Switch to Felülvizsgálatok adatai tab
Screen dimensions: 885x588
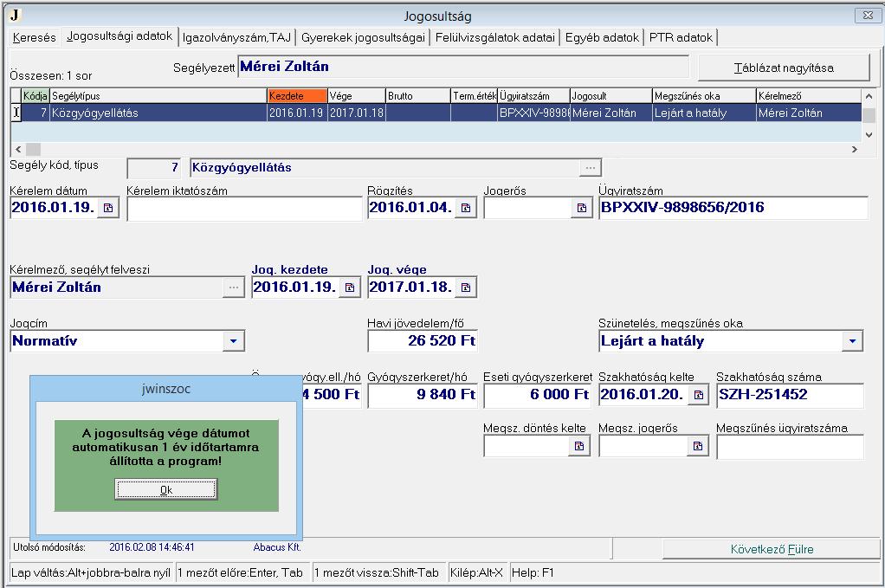[495, 38]
